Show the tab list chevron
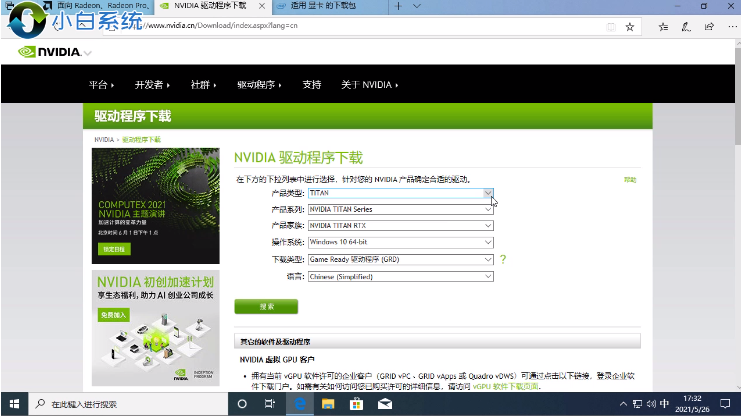741x416 pixels. [416, 6]
